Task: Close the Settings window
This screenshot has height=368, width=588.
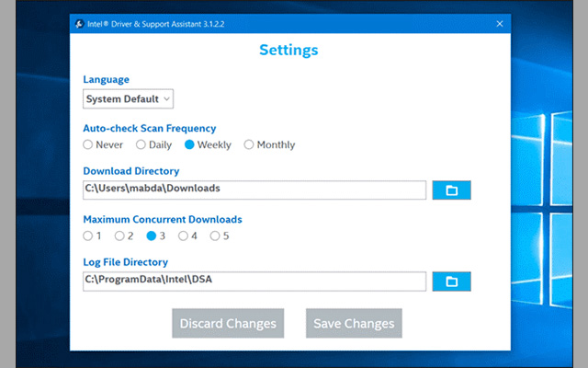Action: [499, 24]
